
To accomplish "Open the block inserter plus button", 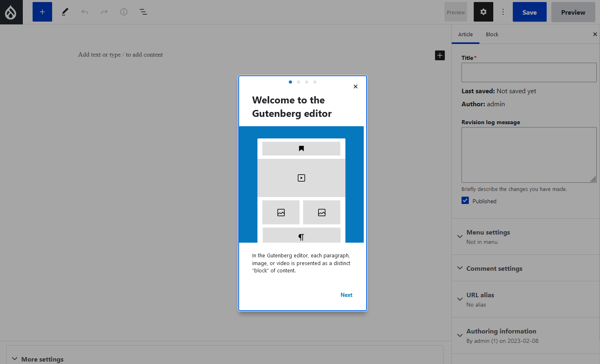I will click(42, 12).
